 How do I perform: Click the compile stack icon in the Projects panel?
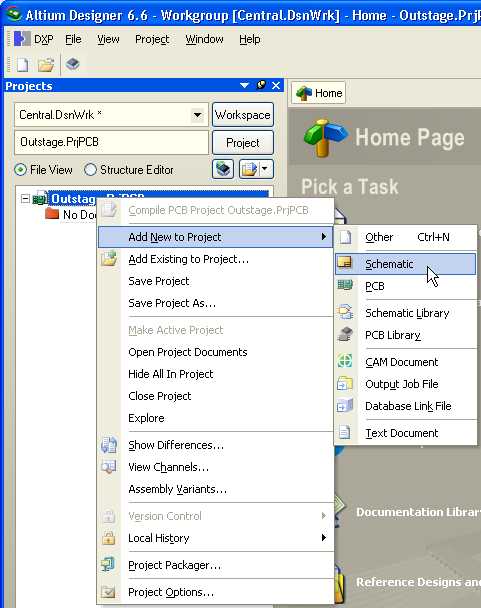coord(223,169)
